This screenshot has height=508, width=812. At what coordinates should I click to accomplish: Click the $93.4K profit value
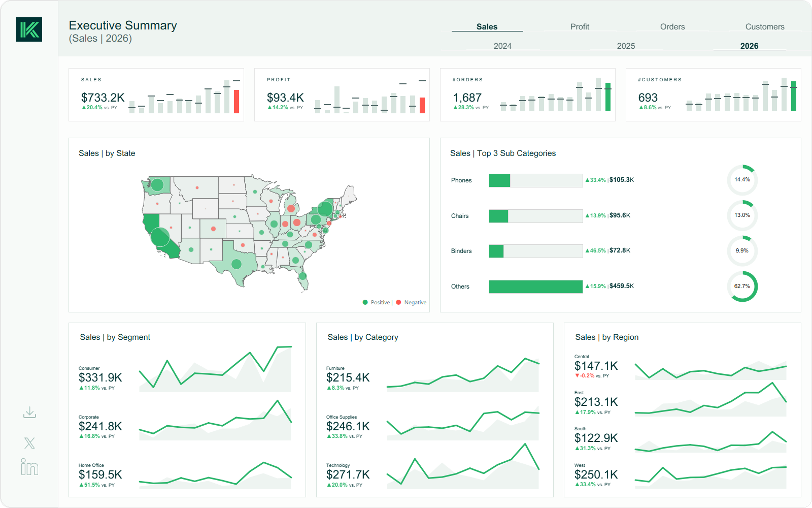click(x=285, y=98)
